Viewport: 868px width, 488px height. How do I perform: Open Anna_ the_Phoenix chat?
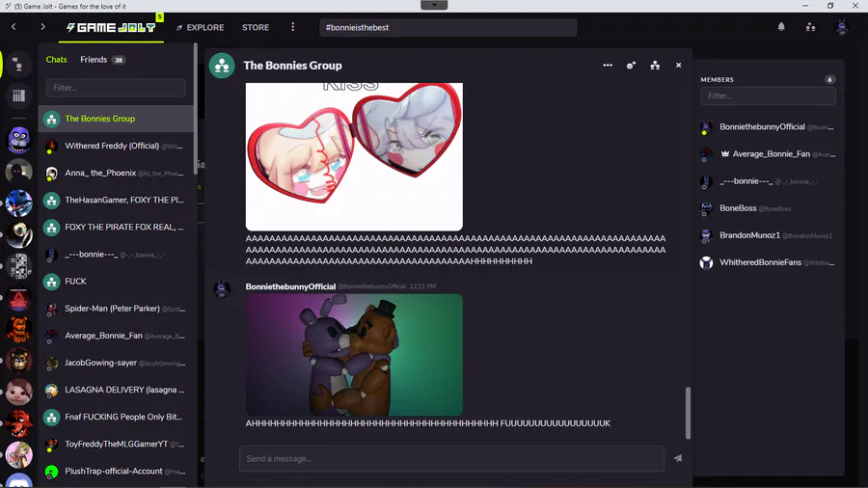[x=116, y=173]
